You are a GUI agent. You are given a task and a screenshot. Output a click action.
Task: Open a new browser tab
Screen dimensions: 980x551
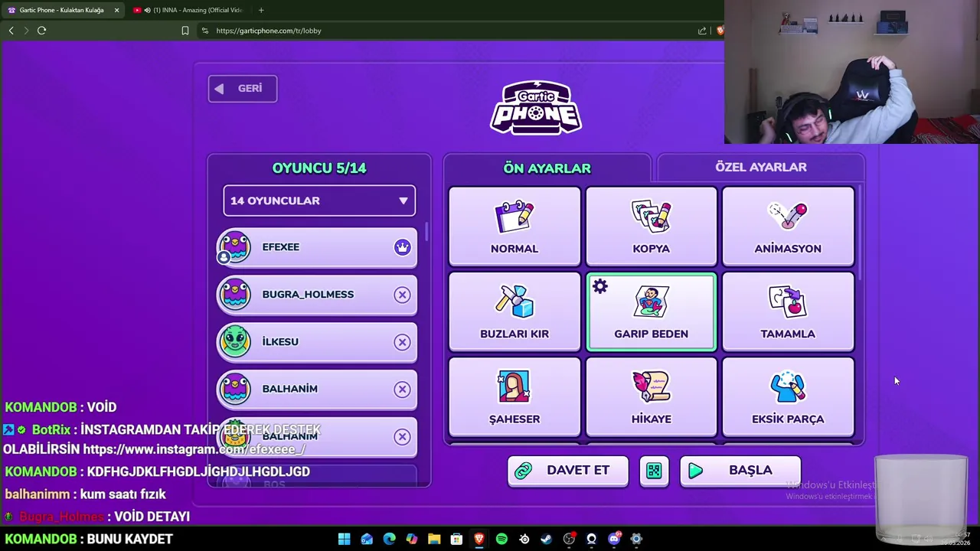tap(261, 10)
